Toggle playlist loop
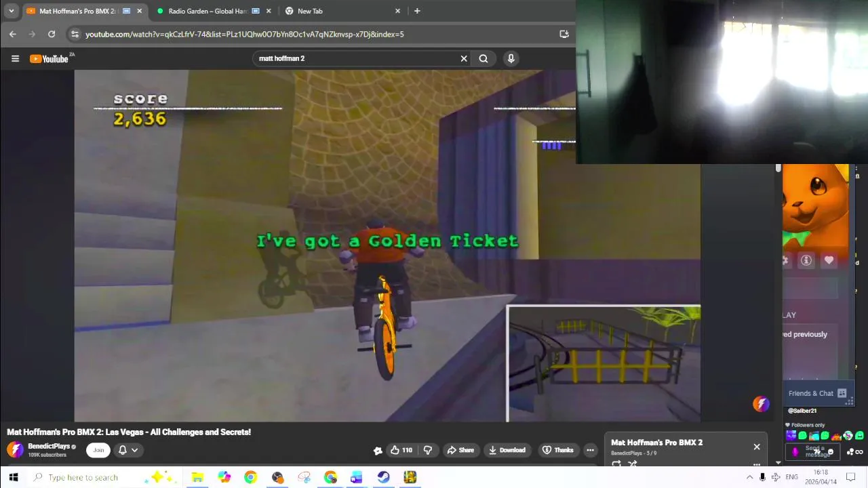Image resolution: width=868 pixels, height=488 pixels. 616,464
